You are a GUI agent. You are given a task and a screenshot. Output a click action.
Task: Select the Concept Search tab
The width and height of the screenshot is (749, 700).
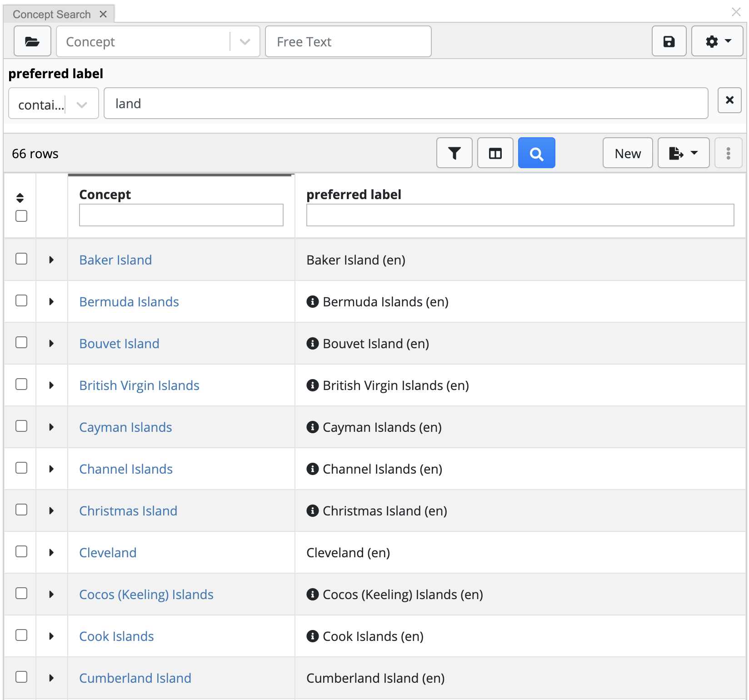tap(52, 14)
